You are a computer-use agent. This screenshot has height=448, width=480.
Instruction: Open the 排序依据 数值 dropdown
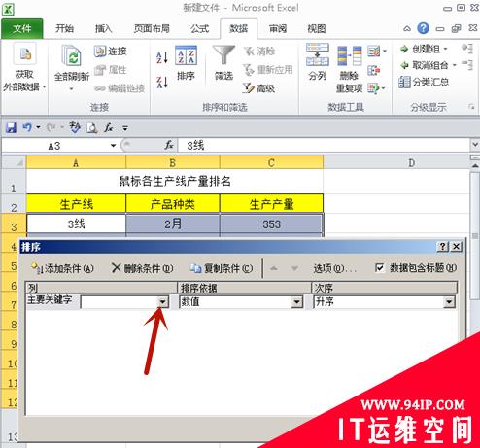(x=296, y=302)
